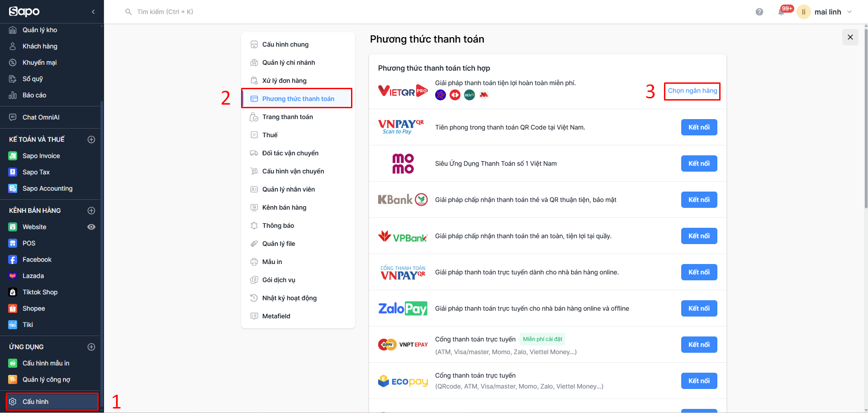Connect MoMo with Kết nối button
This screenshot has height=413, width=868.
pos(699,163)
